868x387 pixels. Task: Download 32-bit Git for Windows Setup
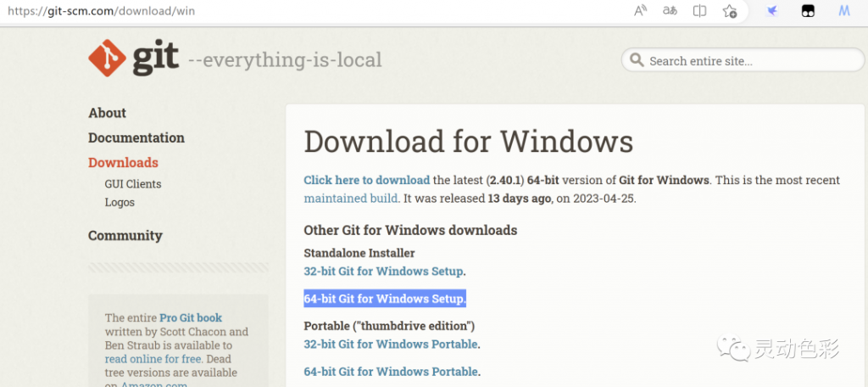384,272
